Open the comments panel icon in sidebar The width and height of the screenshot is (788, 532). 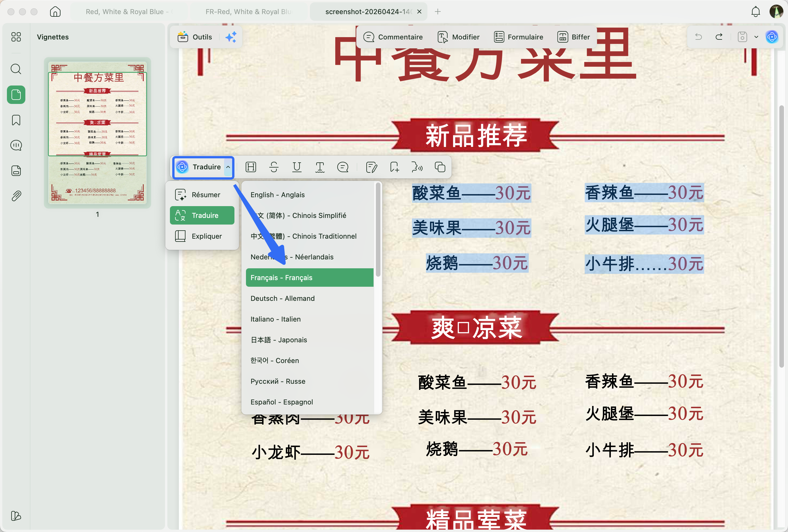coord(16,145)
